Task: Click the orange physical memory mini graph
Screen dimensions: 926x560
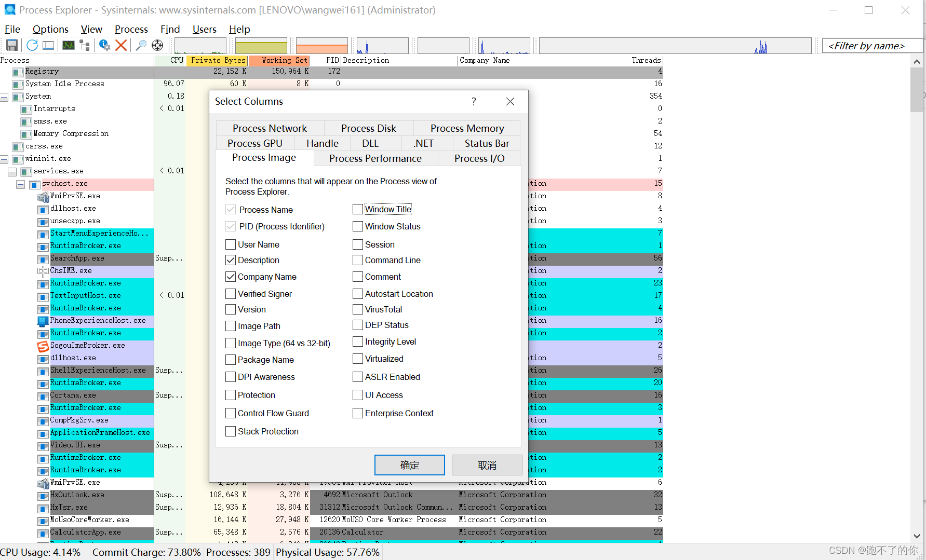Action: 321,46
